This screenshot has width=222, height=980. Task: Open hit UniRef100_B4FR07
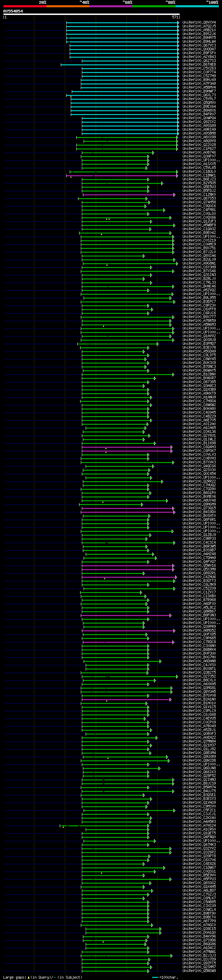tap(199, 114)
